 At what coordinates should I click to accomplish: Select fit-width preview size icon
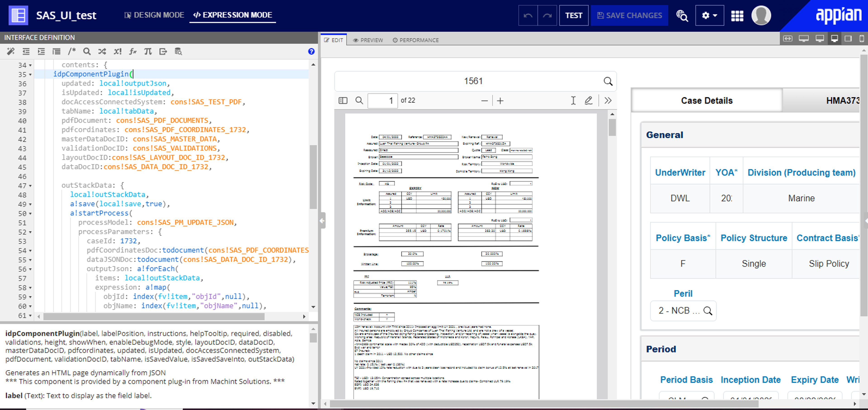(x=788, y=38)
